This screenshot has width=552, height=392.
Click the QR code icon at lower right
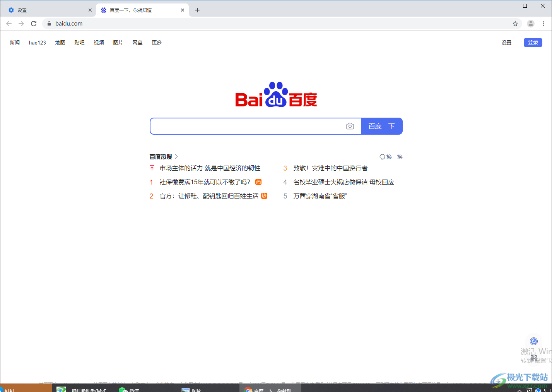coord(534,358)
